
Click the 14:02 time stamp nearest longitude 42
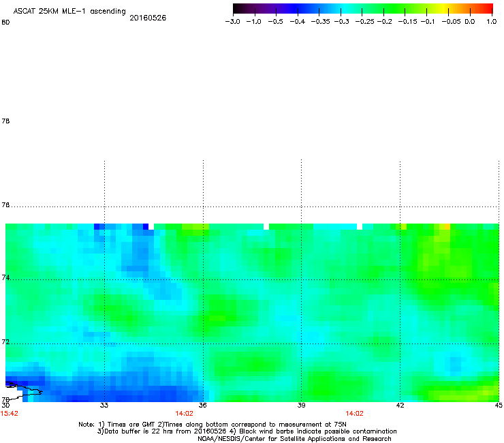click(355, 414)
